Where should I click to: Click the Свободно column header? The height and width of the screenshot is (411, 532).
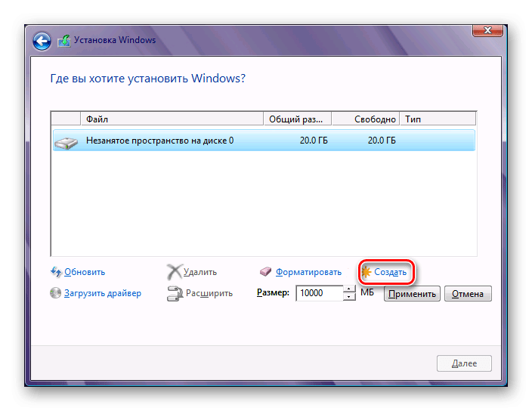(x=365, y=119)
